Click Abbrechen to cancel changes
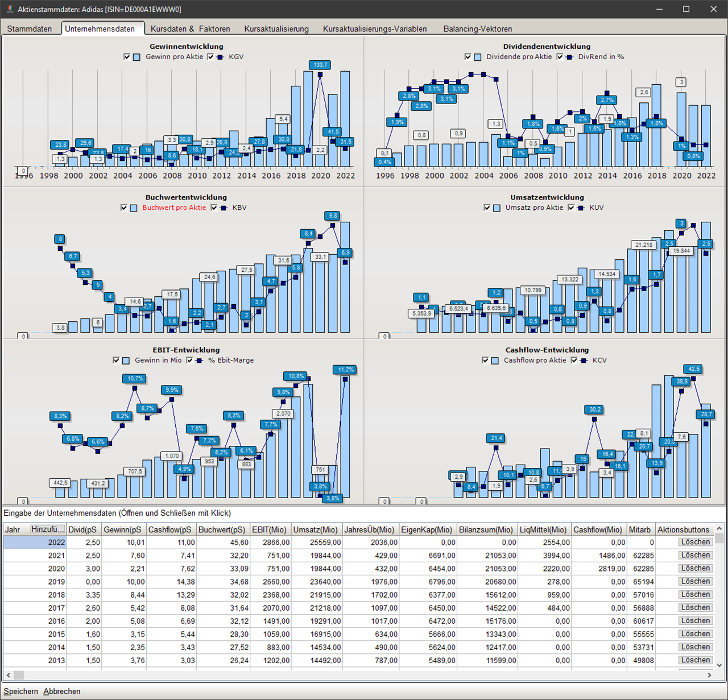Viewport: 728px width, 700px height. 62,691
